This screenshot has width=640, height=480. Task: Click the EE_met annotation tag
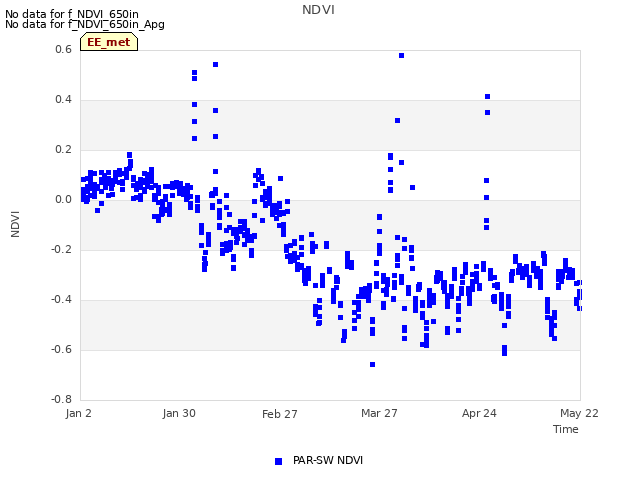[x=109, y=42]
